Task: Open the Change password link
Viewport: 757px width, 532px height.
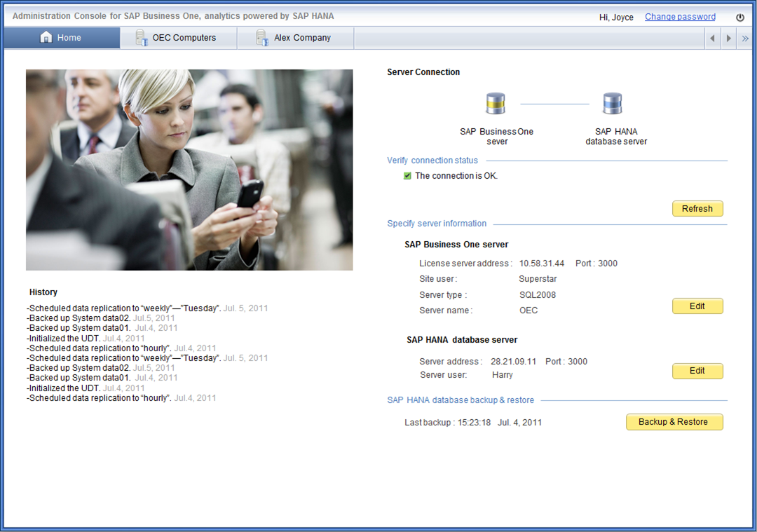Action: click(680, 16)
